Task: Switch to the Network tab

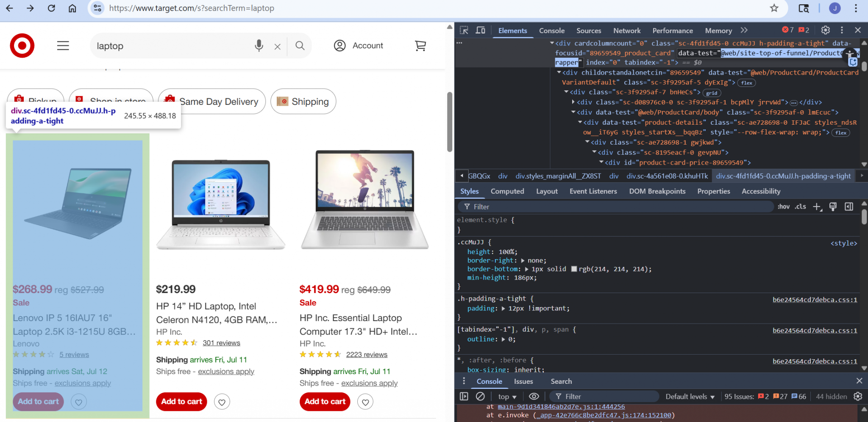Action: 627,30
